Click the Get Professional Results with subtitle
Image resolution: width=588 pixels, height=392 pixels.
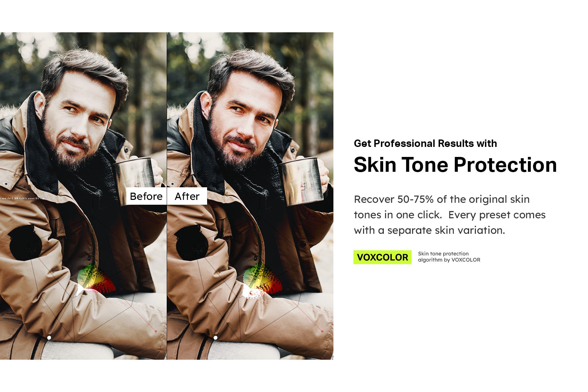click(425, 143)
